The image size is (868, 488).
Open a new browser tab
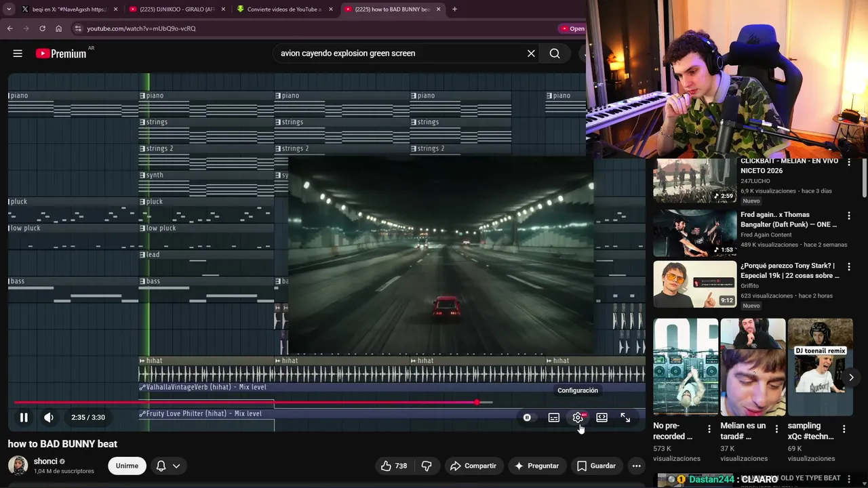454,9
